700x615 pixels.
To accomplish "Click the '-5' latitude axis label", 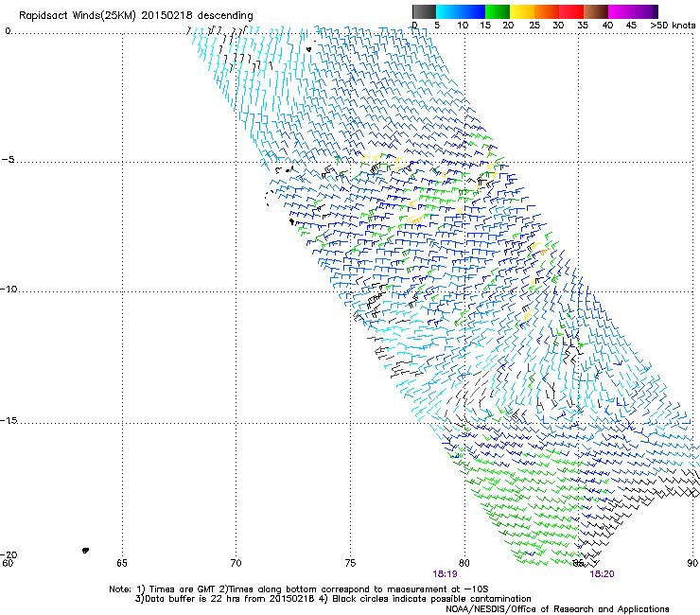I will (8, 160).
